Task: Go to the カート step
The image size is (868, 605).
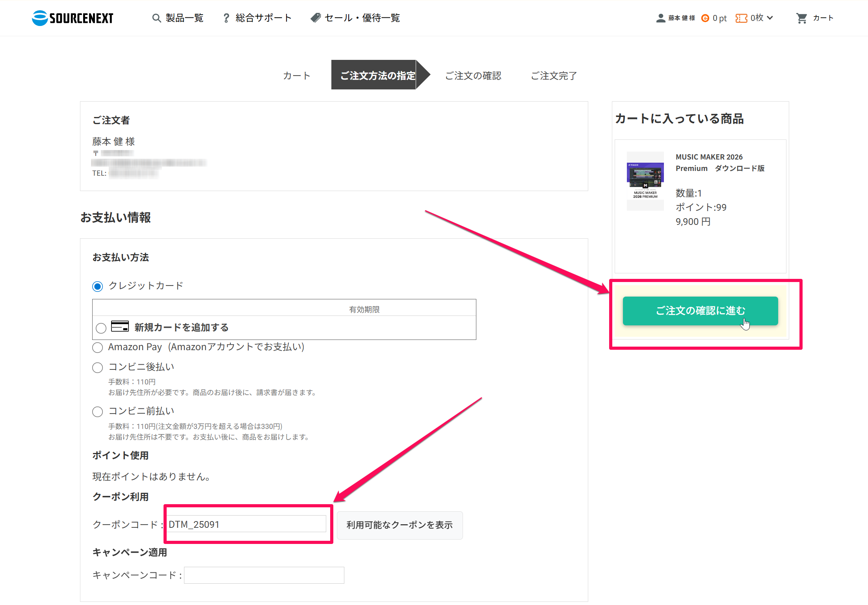Action: 297,75
